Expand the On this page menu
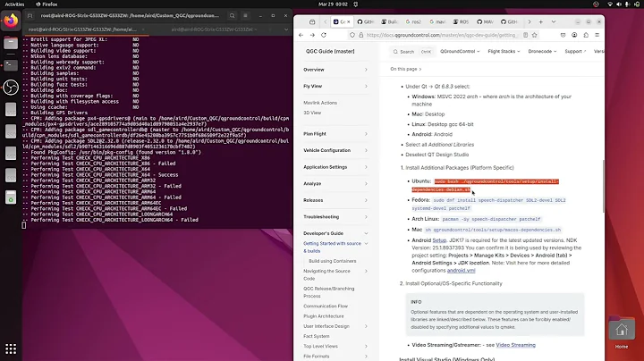This screenshot has height=361, width=644. pos(406,69)
